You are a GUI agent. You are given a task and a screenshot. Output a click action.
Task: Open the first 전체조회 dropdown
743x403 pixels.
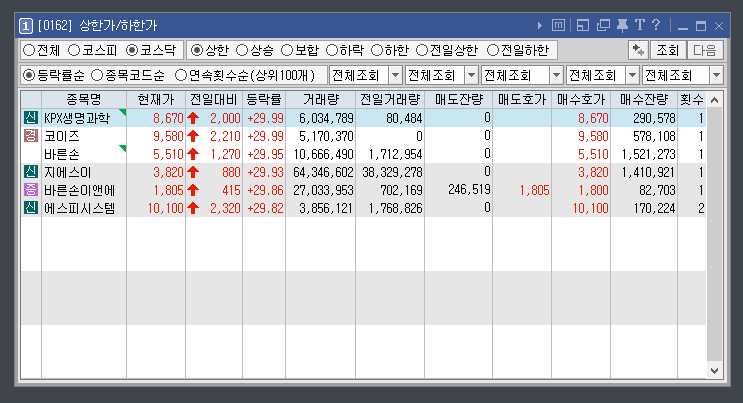click(395, 75)
